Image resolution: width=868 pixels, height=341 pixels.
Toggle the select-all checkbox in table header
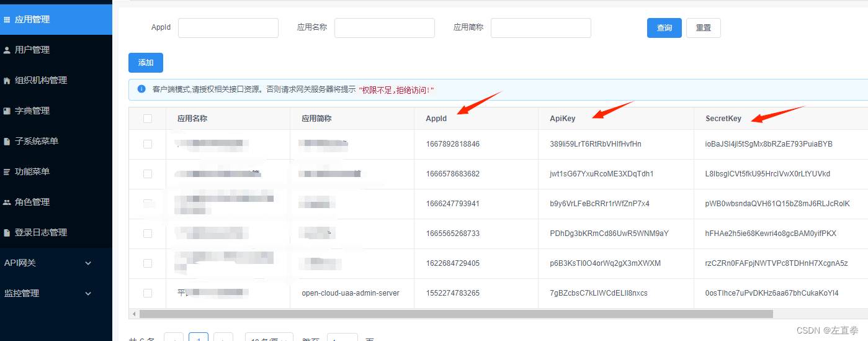pyautogui.click(x=148, y=119)
